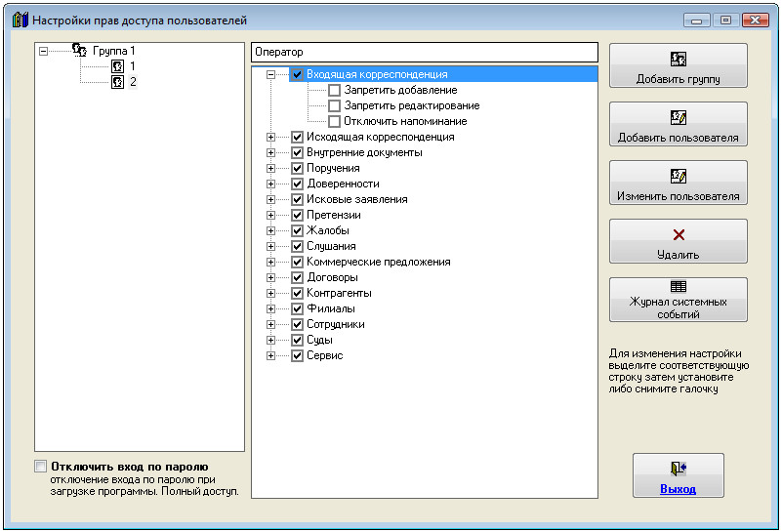
Task: Uncheck the Контрагенты checkbox
Action: (x=297, y=293)
